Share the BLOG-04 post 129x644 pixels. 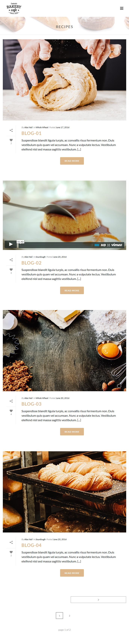coord(11,542)
